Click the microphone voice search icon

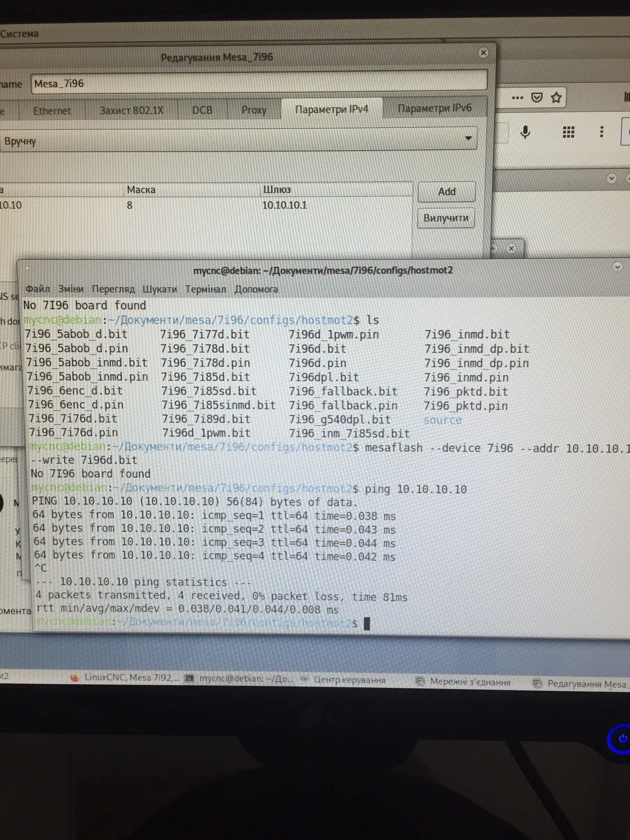point(525,132)
